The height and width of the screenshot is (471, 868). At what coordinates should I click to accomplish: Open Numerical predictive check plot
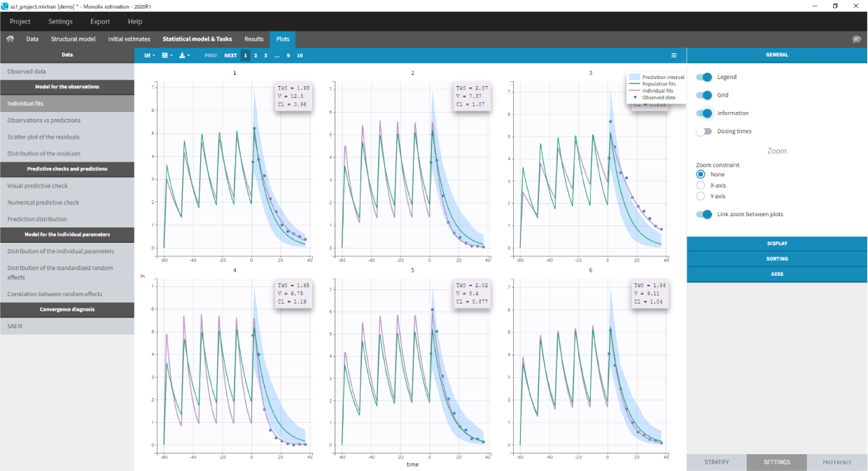(x=67, y=203)
